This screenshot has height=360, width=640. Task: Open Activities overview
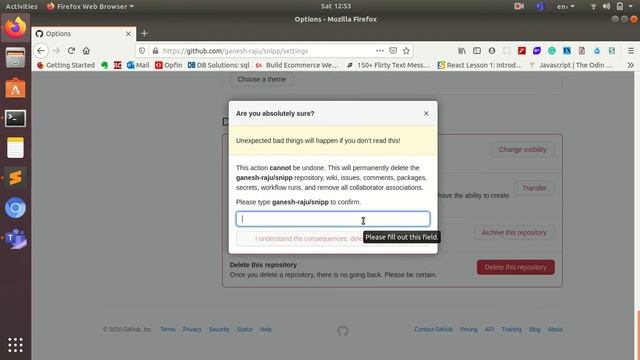coord(21,6)
